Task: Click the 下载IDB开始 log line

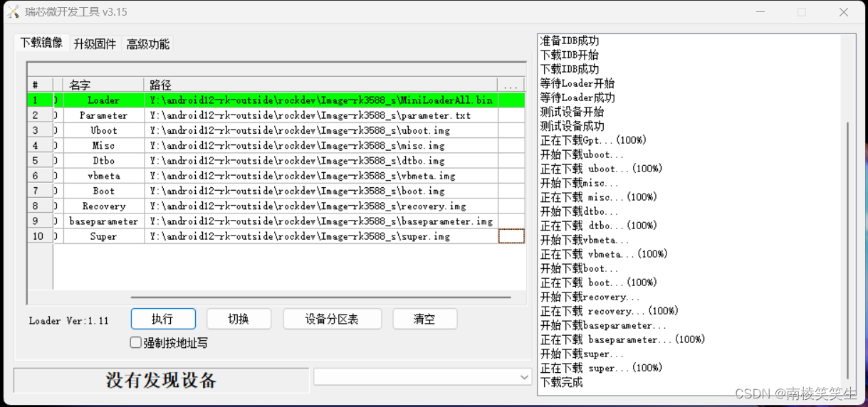Action: pos(570,55)
